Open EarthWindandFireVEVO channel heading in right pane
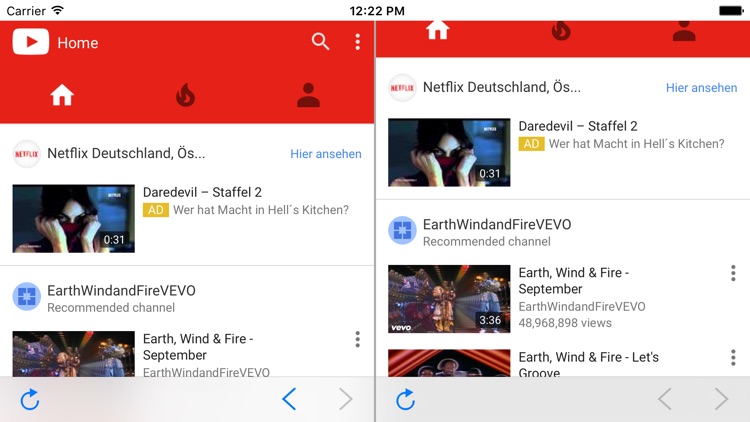Image resolution: width=750 pixels, height=422 pixels. [x=497, y=225]
